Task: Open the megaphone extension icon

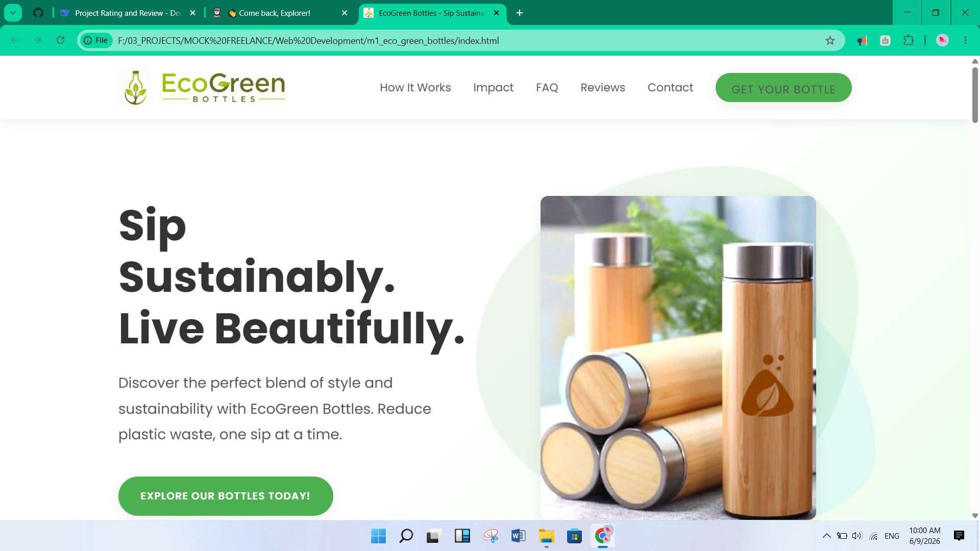Action: [x=862, y=40]
